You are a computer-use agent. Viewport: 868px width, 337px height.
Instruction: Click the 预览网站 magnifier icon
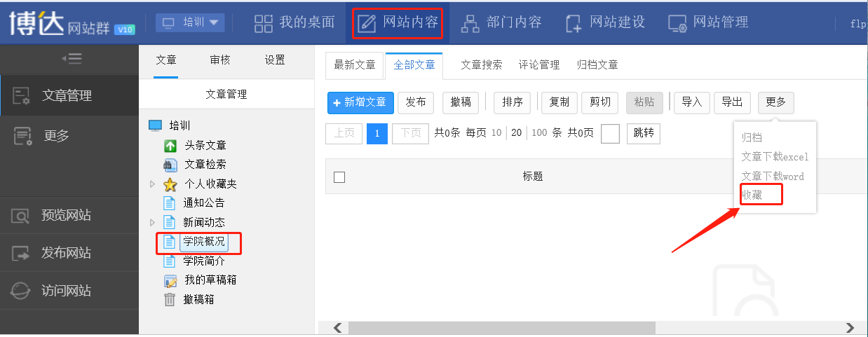[x=21, y=216]
